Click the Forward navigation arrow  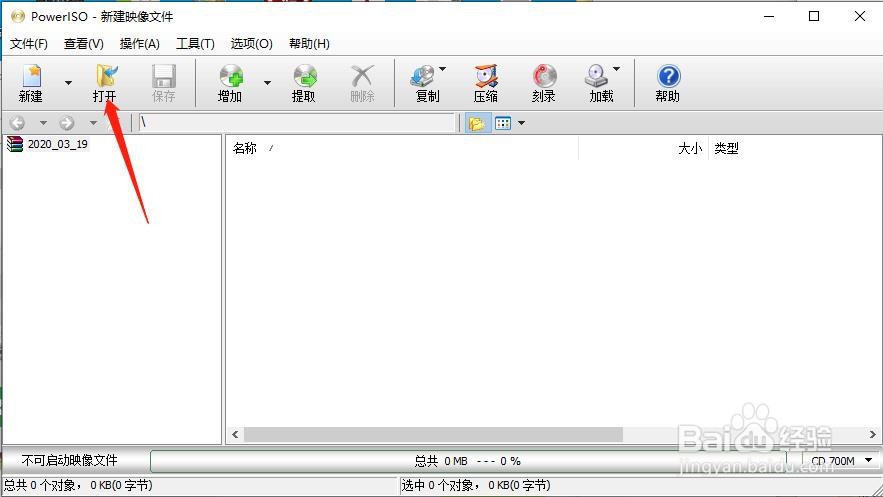click(x=67, y=123)
